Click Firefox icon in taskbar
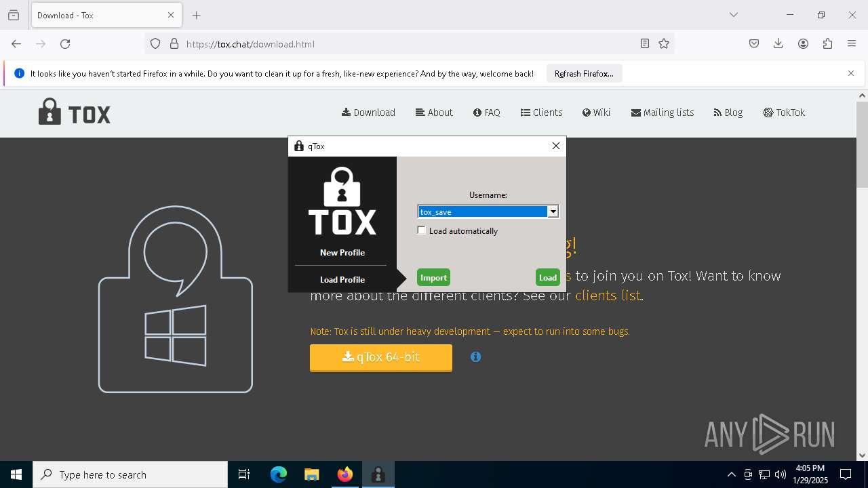Viewport: 868px width, 488px height. pos(345,474)
